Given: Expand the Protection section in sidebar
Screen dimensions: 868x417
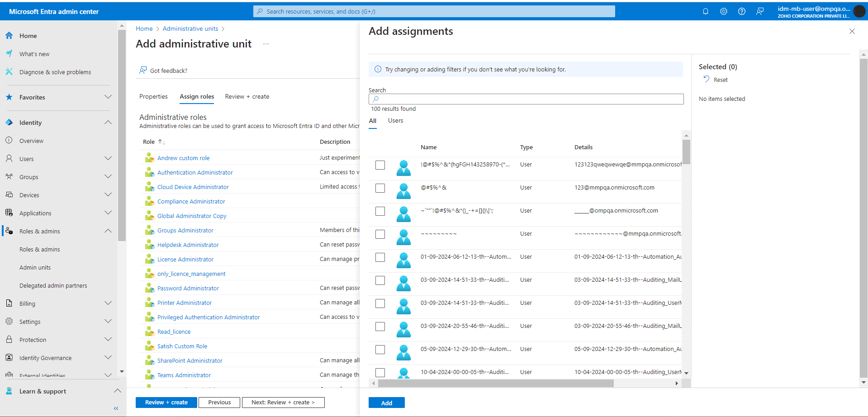Looking at the screenshot, I should [x=108, y=339].
